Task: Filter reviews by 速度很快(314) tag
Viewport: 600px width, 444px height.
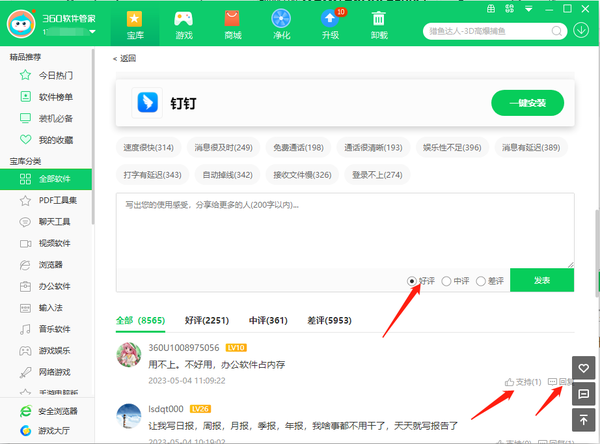Action: click(148, 148)
